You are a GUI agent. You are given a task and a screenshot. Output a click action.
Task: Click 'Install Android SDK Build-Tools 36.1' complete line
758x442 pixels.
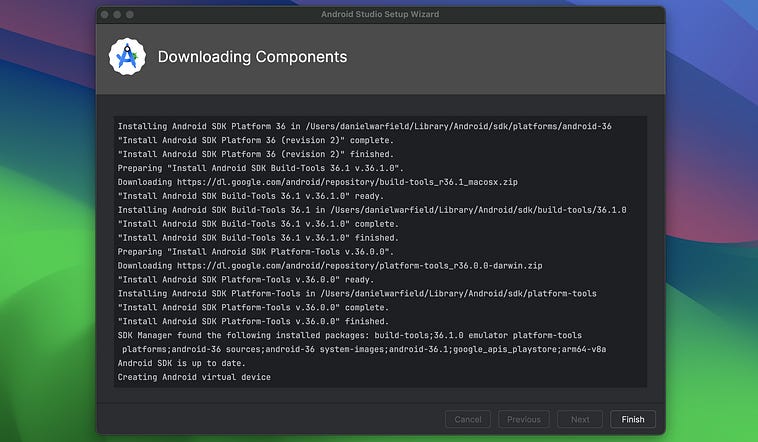(x=258, y=224)
